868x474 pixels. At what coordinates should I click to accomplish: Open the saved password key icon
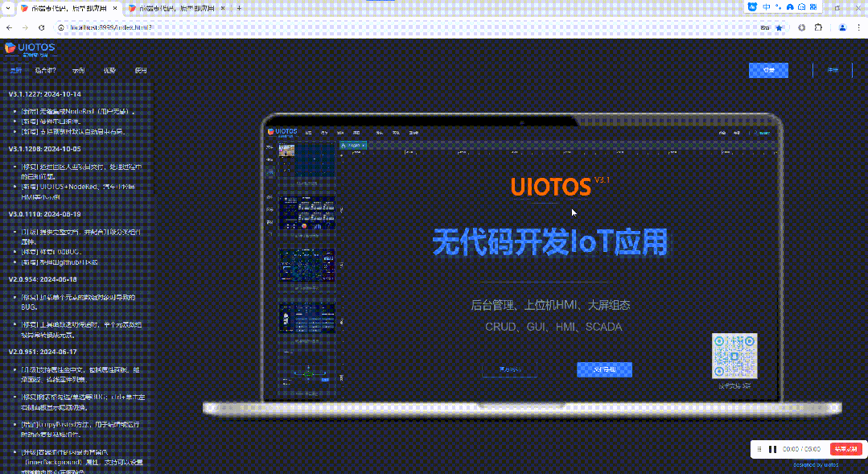[765, 27]
